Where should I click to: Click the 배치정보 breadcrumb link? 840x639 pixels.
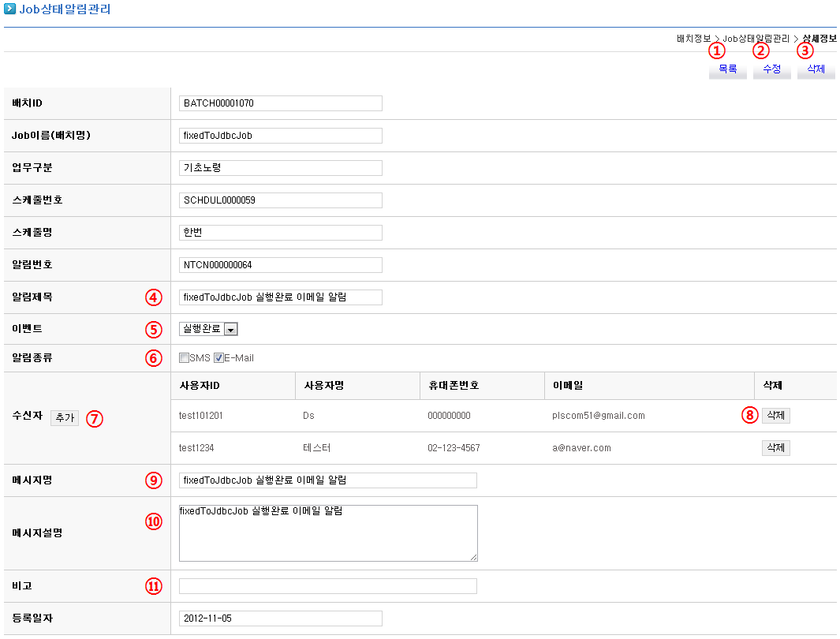coord(693,38)
